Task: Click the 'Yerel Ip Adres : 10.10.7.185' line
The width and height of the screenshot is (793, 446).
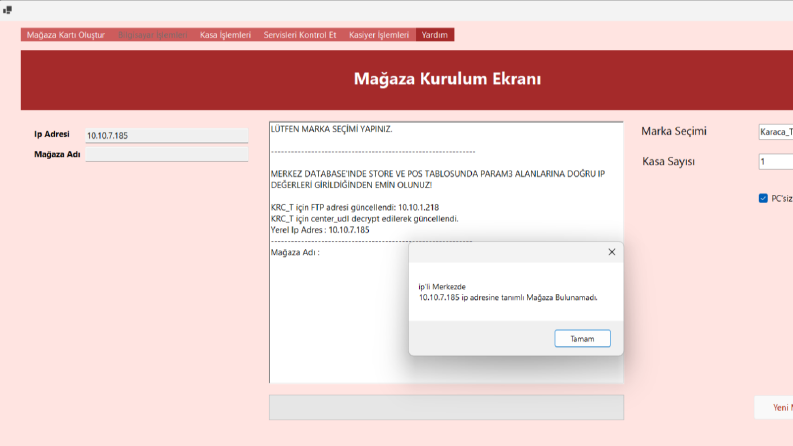Action: [320, 230]
